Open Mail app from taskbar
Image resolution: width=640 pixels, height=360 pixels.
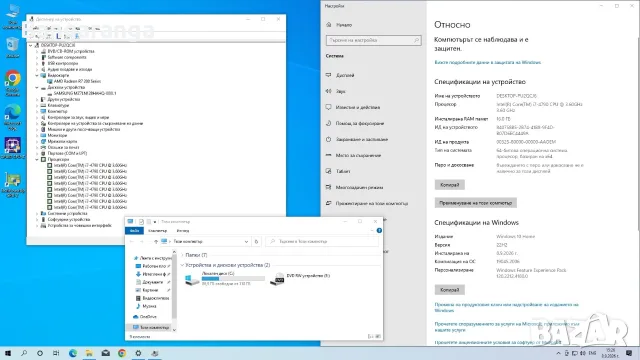coord(105,353)
